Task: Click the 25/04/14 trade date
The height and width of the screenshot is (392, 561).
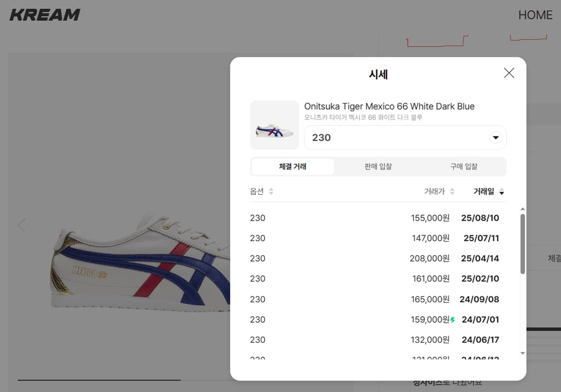Action: click(x=480, y=259)
